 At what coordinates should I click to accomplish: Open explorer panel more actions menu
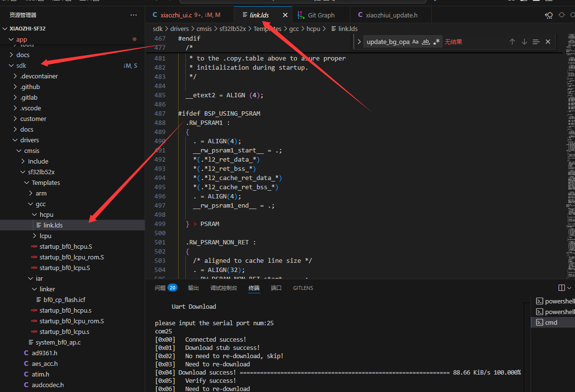134,15
